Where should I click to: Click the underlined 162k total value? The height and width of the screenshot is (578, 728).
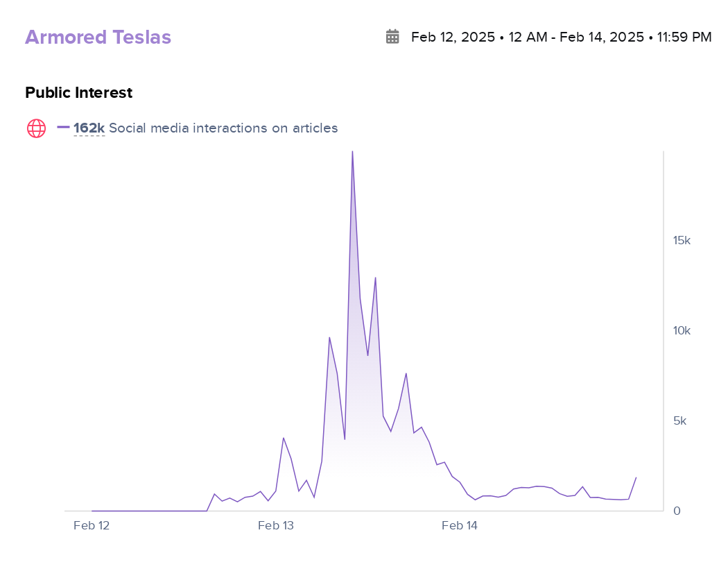click(x=89, y=128)
